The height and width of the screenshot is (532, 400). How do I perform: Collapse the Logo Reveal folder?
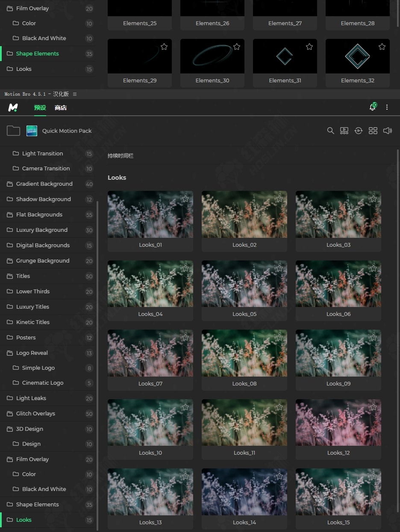coord(10,353)
